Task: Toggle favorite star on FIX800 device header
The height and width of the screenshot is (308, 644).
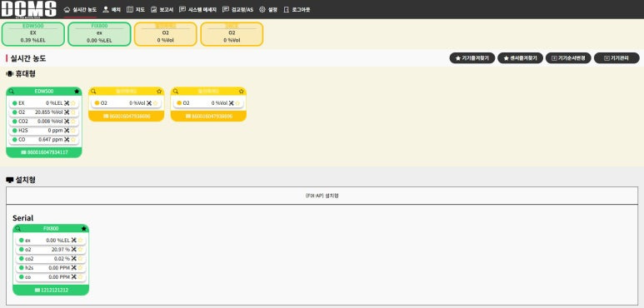Action: [84, 228]
